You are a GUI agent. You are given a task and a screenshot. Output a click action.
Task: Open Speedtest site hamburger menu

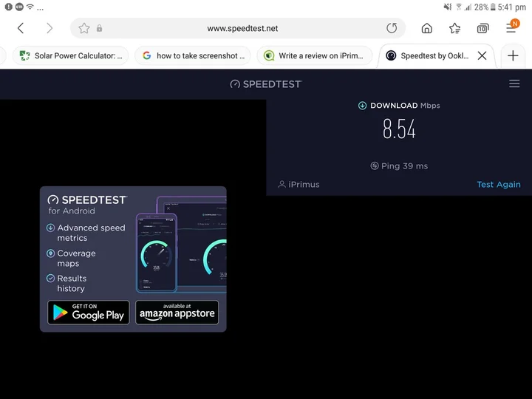[x=514, y=83]
